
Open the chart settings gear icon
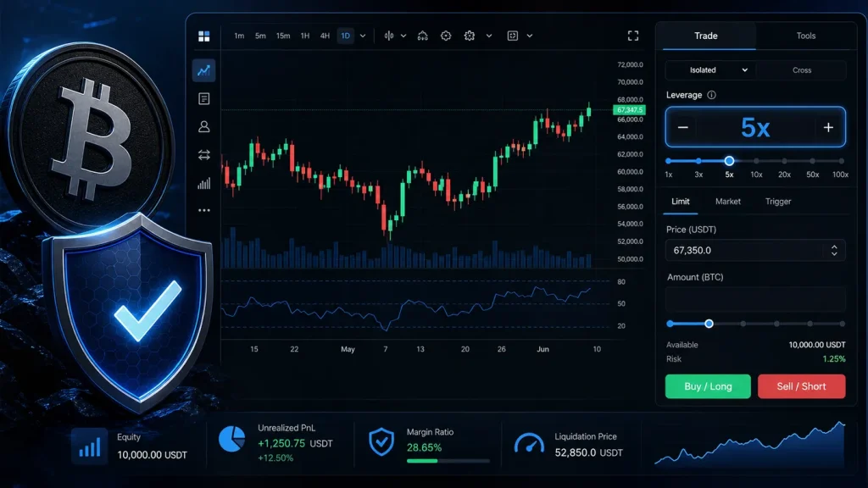tap(470, 36)
